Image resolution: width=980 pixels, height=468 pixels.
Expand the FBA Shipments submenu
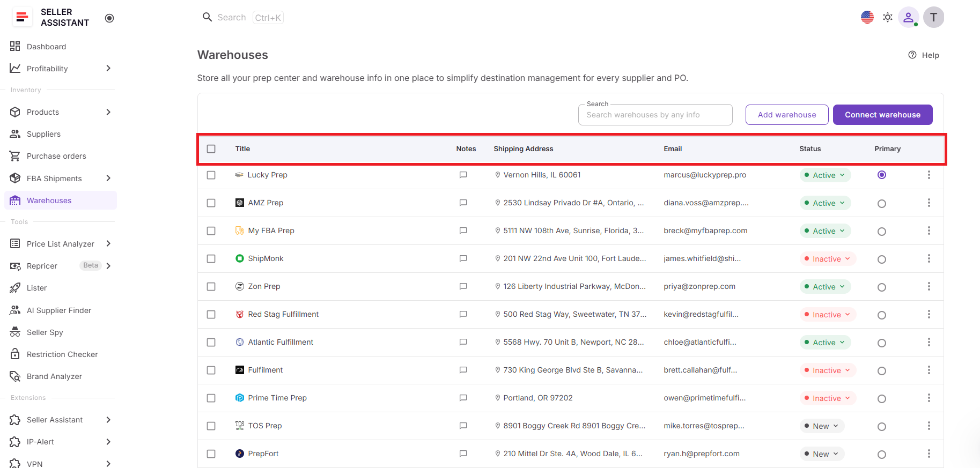pos(108,178)
